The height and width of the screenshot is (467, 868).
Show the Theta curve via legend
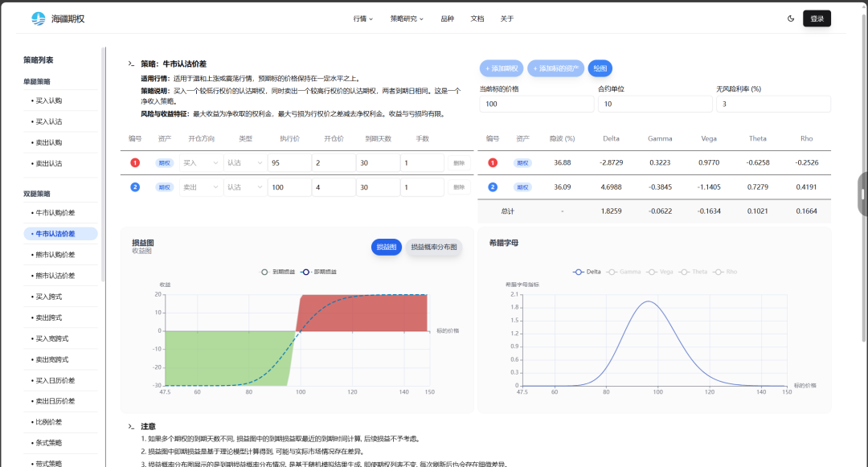point(696,272)
